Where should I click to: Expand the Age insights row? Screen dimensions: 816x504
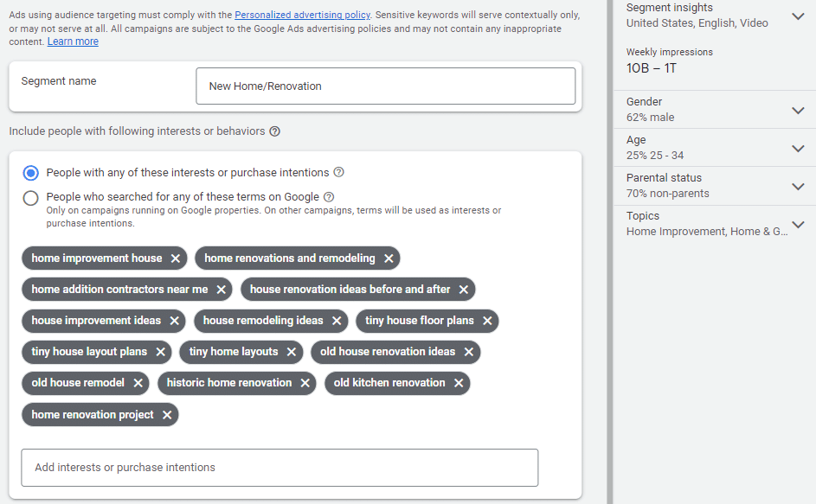coord(798,148)
